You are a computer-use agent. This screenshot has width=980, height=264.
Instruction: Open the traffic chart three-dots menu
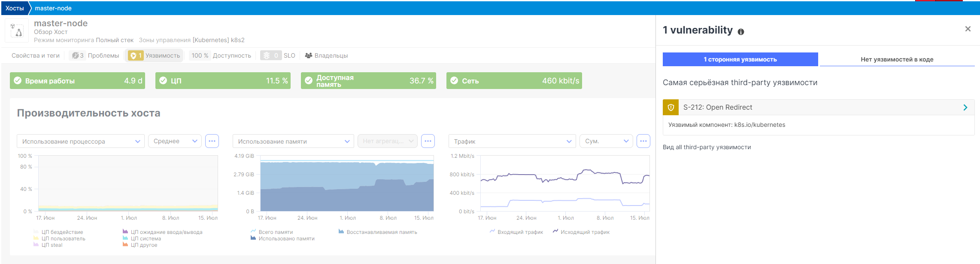click(x=643, y=141)
